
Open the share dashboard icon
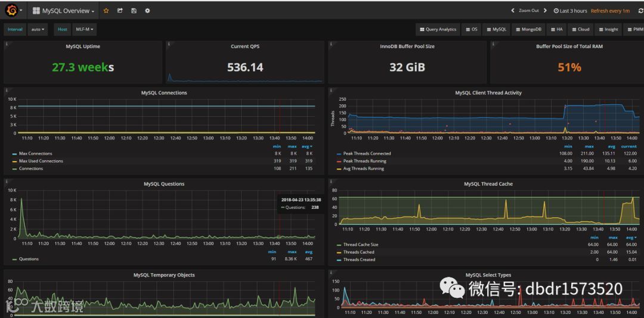click(x=120, y=11)
